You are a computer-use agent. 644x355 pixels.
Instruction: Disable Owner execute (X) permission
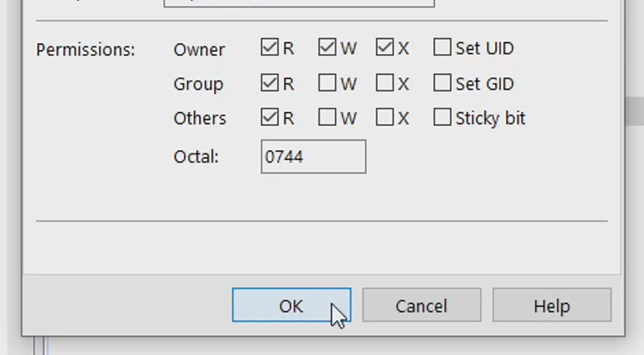click(x=385, y=48)
